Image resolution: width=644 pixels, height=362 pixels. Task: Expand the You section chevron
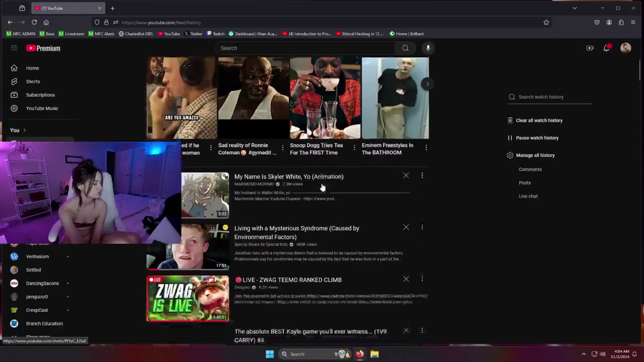24,130
